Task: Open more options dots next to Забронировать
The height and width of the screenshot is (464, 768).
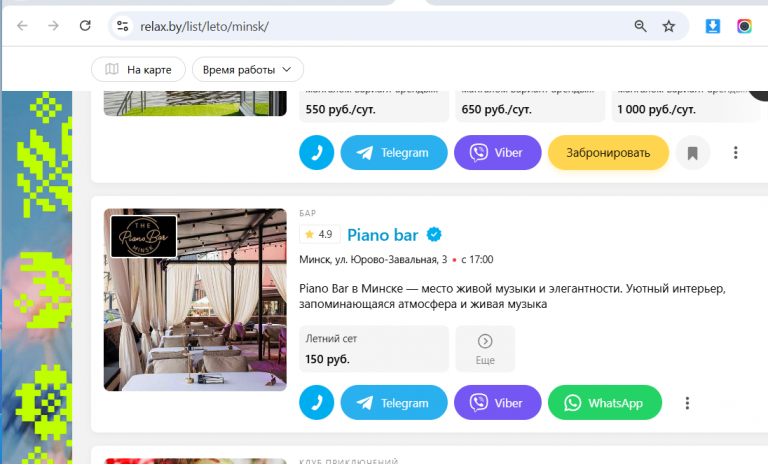Action: pos(735,153)
